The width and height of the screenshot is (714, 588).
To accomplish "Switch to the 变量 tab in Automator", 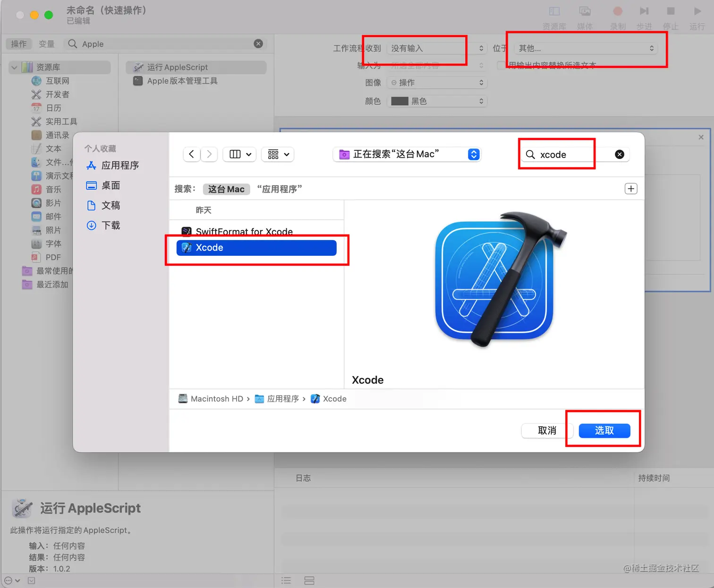I will point(46,44).
